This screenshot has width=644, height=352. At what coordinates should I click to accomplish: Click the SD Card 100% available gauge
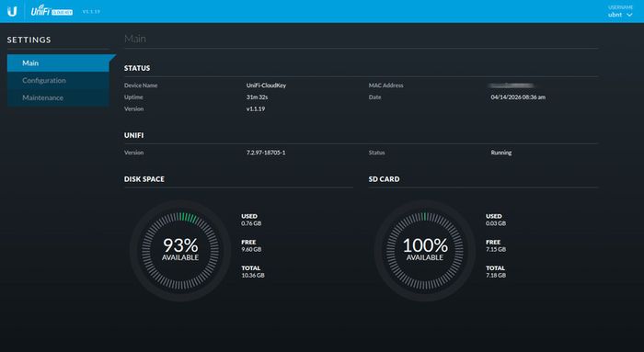pyautogui.click(x=425, y=250)
